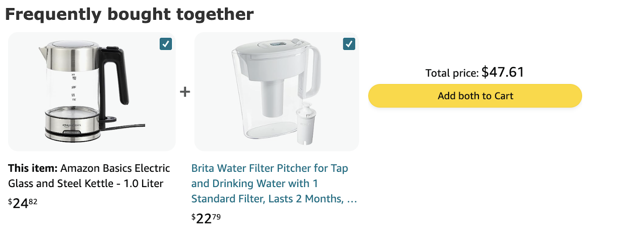Click the Brita pitcher price $22.79

coord(206,218)
